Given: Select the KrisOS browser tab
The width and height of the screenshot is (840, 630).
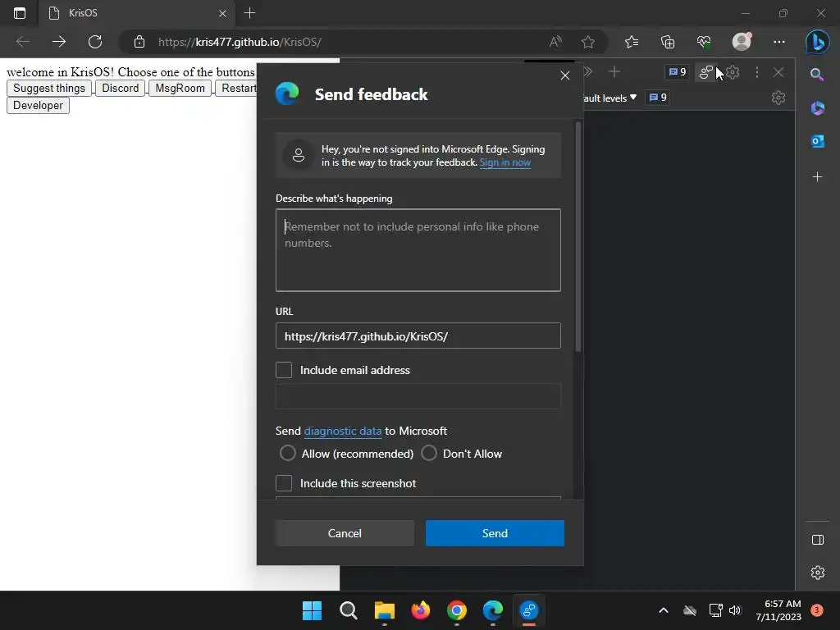Looking at the screenshot, I should (137, 13).
